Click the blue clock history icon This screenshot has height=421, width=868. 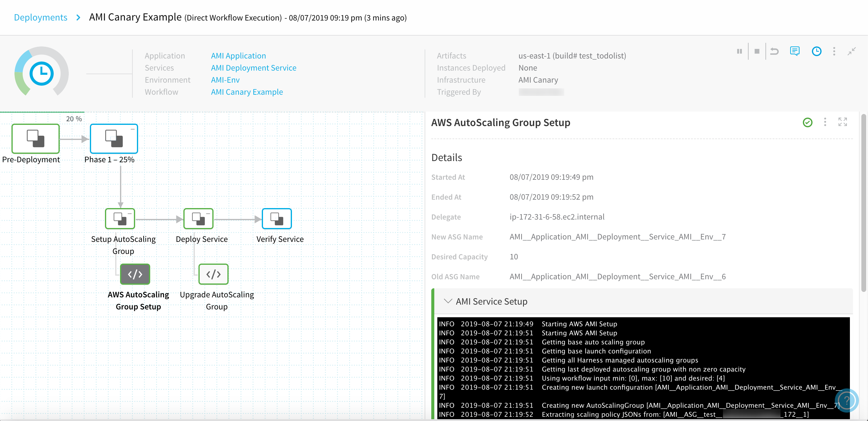tap(816, 51)
